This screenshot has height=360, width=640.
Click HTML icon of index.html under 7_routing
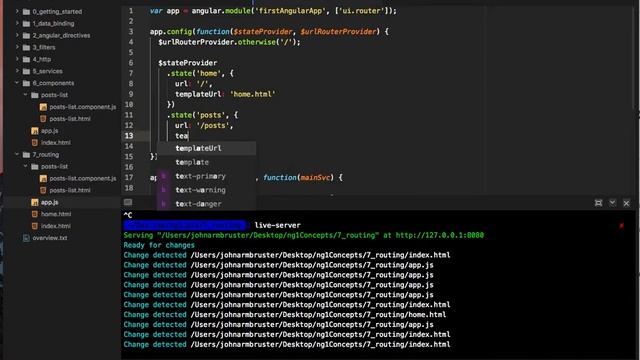click(35, 226)
